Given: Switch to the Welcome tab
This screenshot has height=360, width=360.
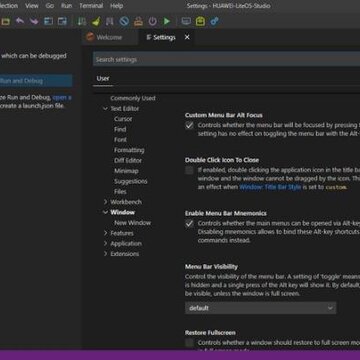Looking at the screenshot, I should point(110,37).
